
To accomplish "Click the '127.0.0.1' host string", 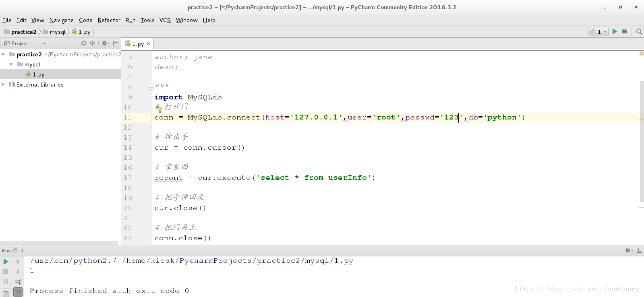I will [316, 117].
